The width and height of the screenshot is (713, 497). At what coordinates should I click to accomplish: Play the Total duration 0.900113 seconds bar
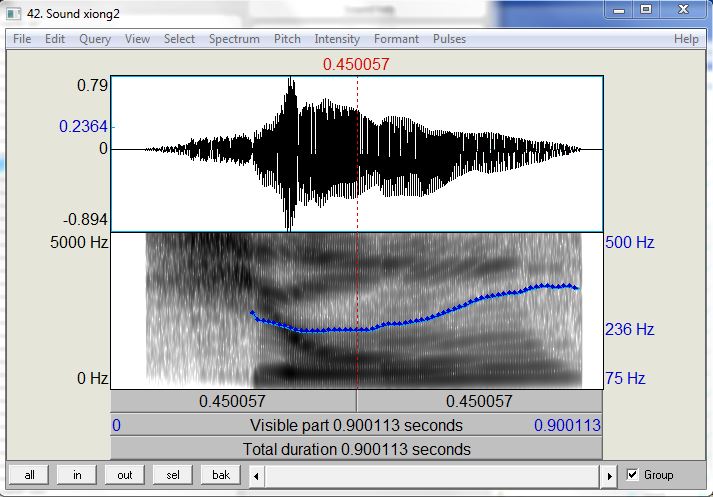click(x=356, y=449)
